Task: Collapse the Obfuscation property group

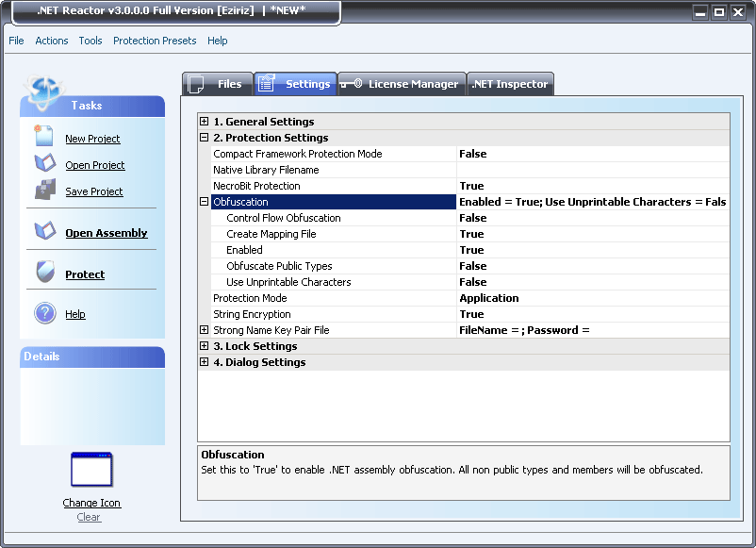Action: [204, 202]
